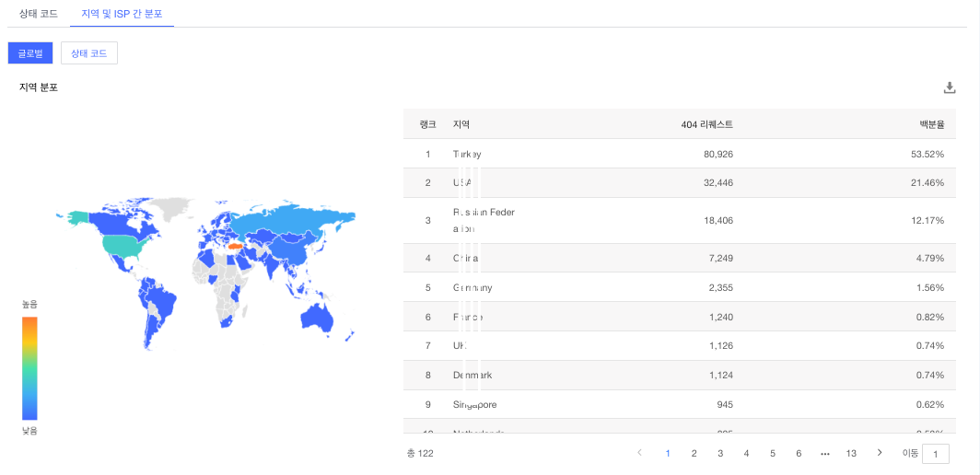The image size is (980, 475).
Task: Open page 4 of results
Action: [746, 454]
